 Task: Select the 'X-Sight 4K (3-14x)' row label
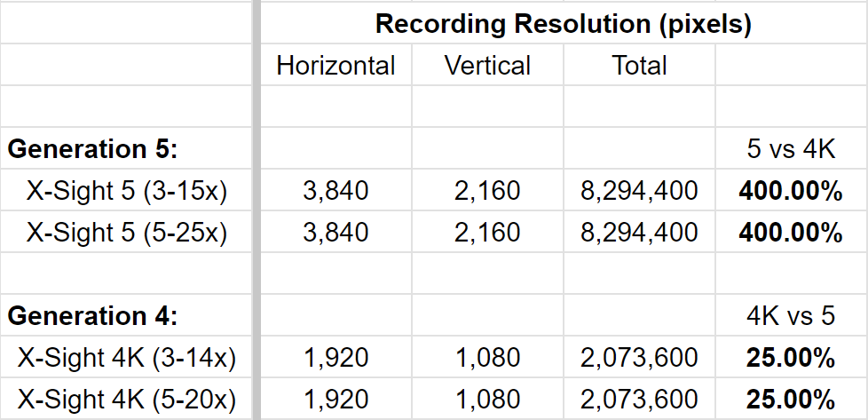click(126, 357)
